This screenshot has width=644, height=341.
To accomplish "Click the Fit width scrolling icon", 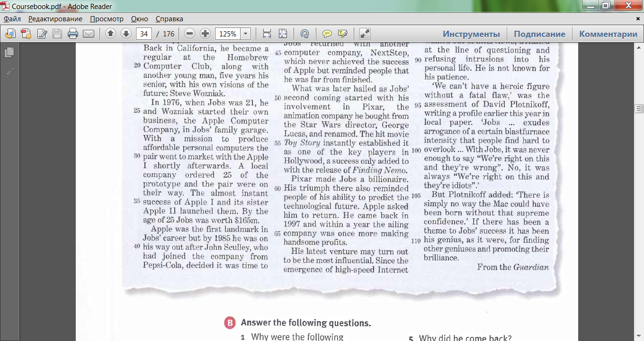I will [x=267, y=34].
